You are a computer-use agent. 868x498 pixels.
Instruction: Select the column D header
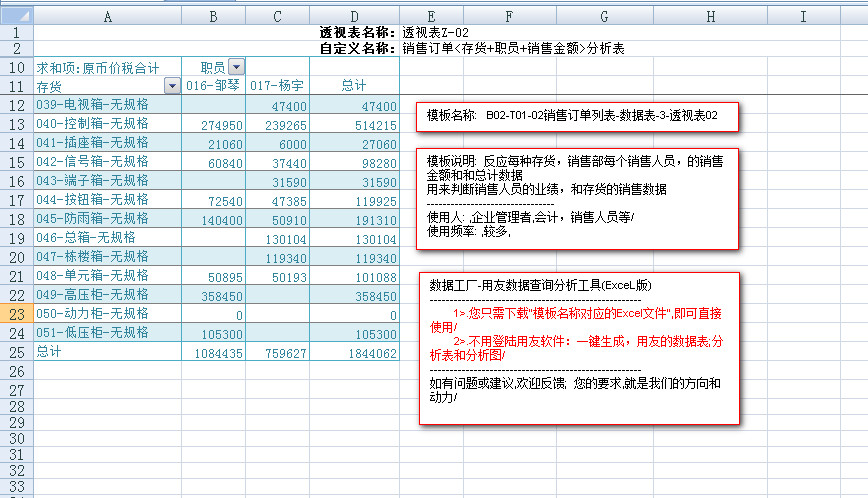click(354, 16)
